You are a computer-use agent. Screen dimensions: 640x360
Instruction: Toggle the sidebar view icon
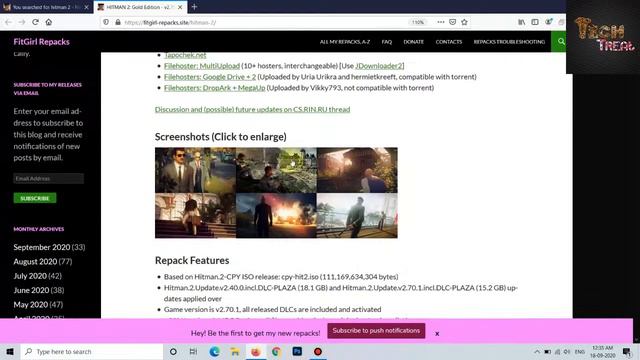(x=535, y=22)
